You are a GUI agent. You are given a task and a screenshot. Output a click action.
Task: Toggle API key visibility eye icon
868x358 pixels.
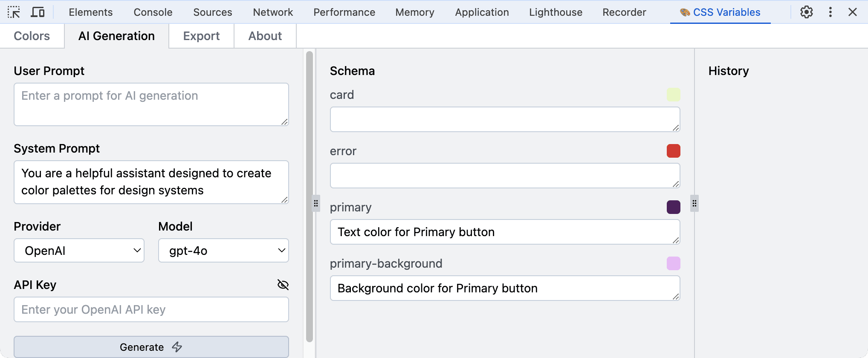(283, 285)
